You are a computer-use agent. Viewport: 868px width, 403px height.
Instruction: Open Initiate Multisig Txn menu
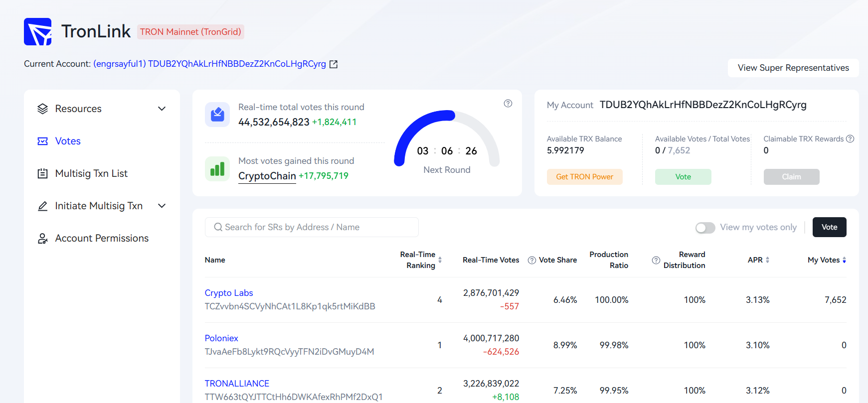click(102, 206)
